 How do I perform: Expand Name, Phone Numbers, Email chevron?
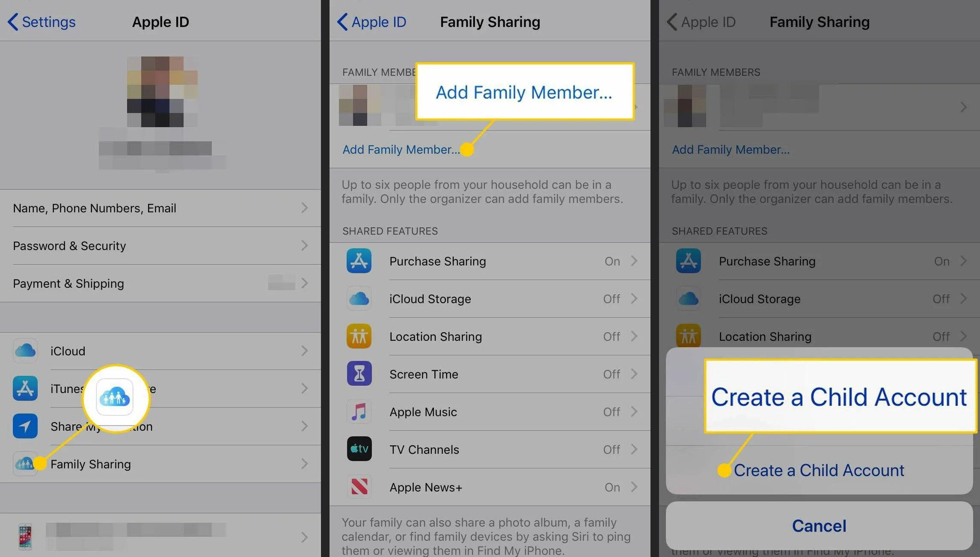tap(304, 208)
